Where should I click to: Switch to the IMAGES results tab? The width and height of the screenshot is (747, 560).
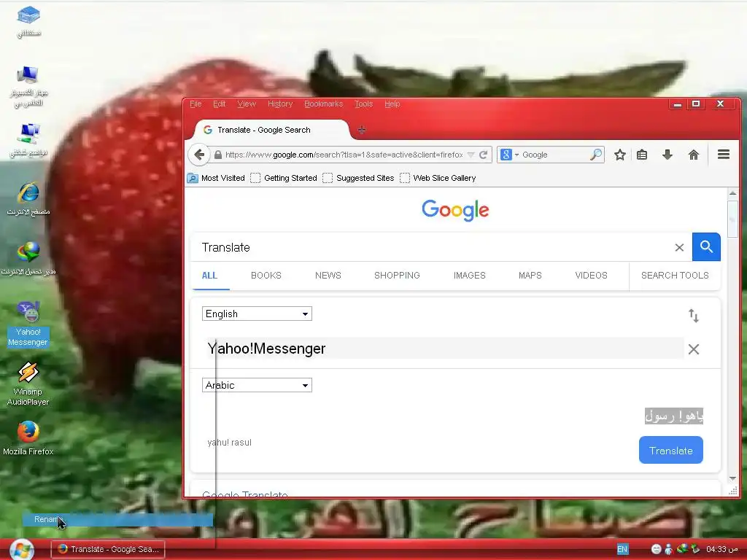tap(469, 275)
